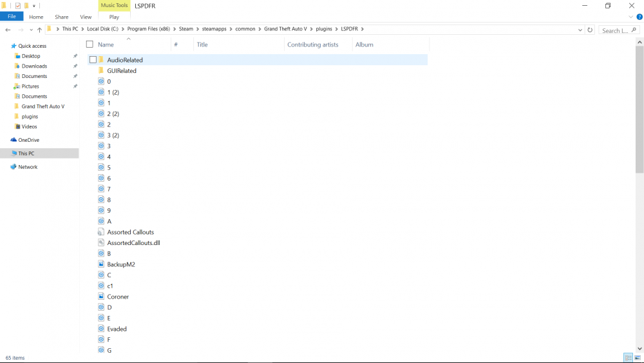The height and width of the screenshot is (363, 644).
Task: Click the c1 audio file icon
Action: 101,285
